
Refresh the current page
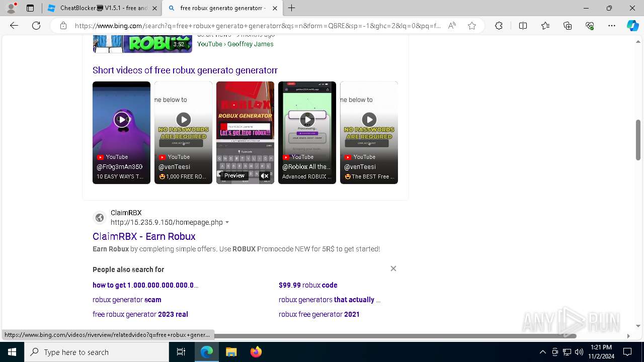[x=36, y=26]
